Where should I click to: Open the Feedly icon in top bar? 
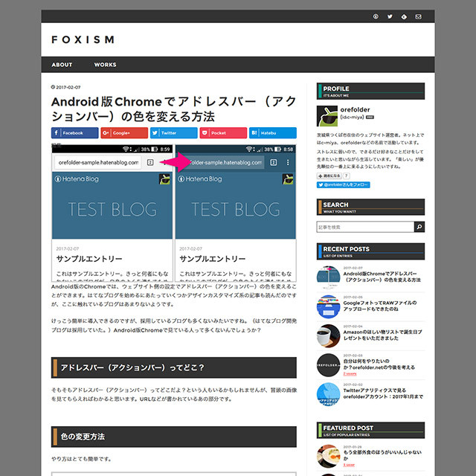(404, 16)
